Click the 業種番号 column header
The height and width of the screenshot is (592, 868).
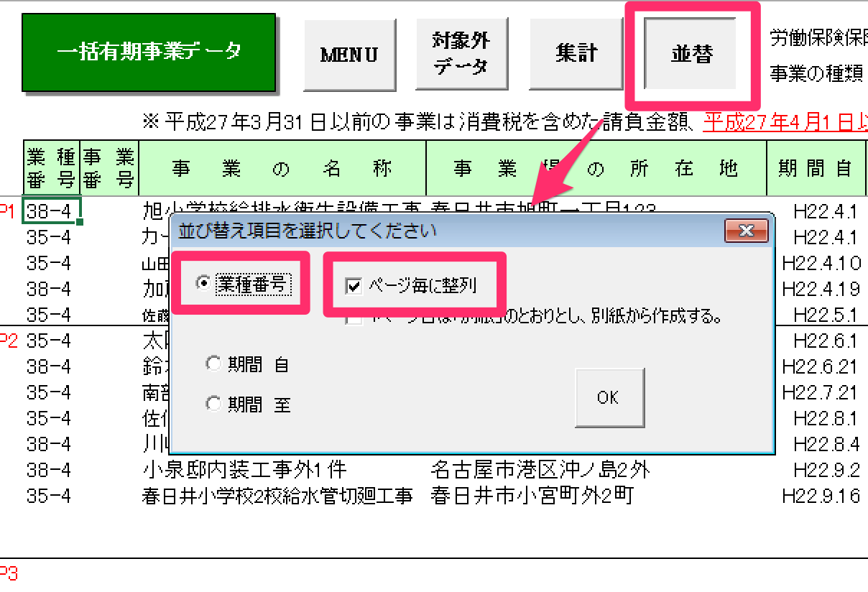(52, 168)
